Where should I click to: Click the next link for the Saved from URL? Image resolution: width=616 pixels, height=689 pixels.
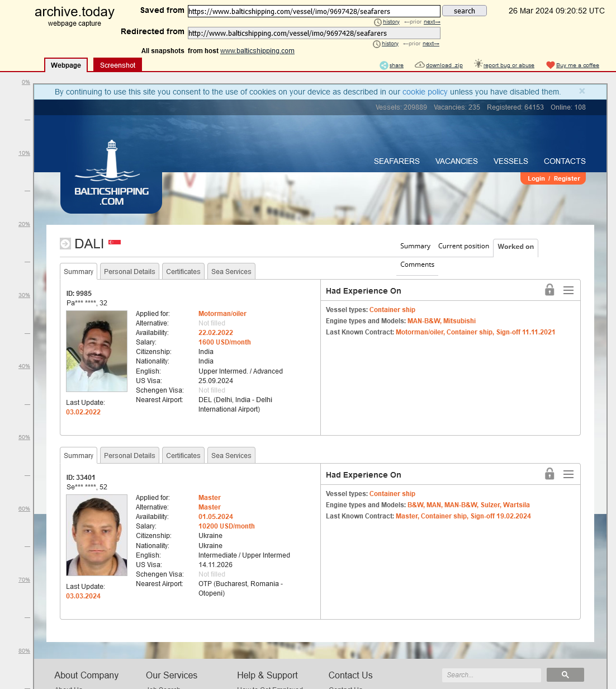click(432, 22)
